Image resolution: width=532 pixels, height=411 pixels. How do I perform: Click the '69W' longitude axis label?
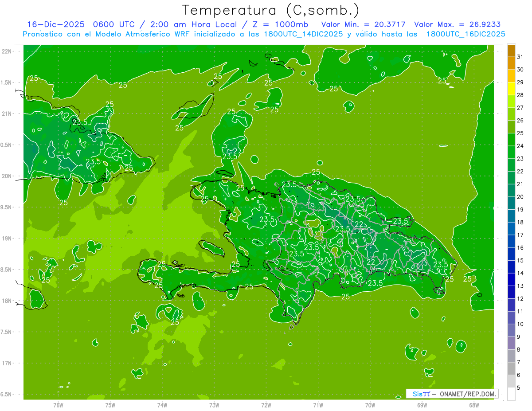(x=422, y=405)
